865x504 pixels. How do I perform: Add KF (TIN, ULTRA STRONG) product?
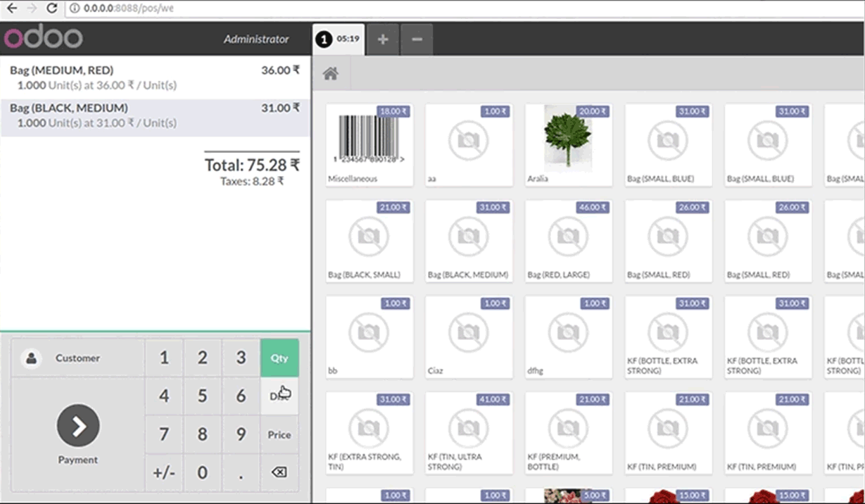pyautogui.click(x=469, y=434)
